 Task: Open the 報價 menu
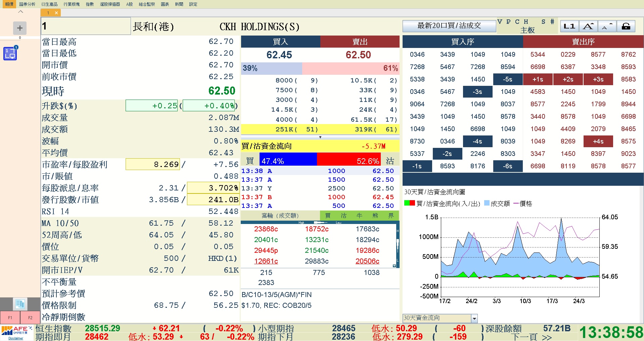pos(9,4)
